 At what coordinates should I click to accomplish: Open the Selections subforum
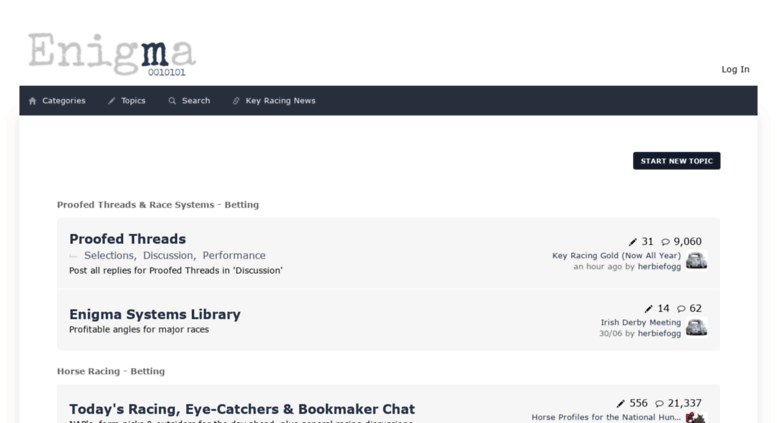click(x=109, y=256)
